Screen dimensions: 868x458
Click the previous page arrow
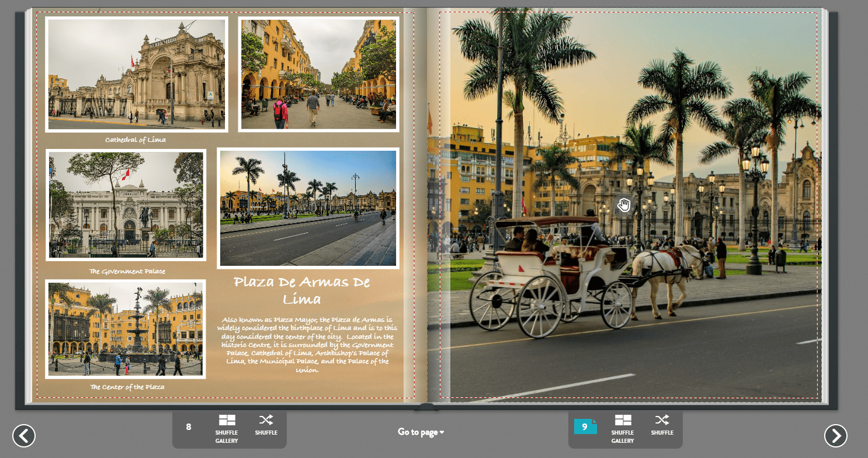coord(24,436)
